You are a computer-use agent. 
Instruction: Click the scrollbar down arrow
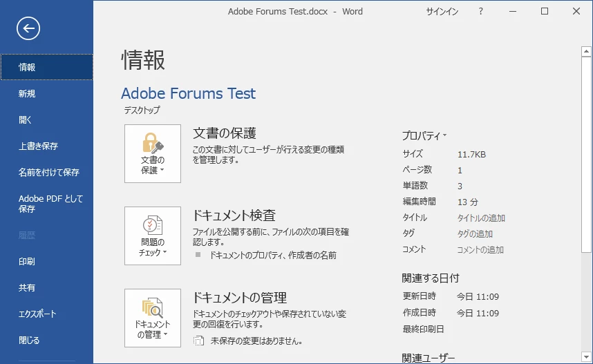tap(586, 356)
